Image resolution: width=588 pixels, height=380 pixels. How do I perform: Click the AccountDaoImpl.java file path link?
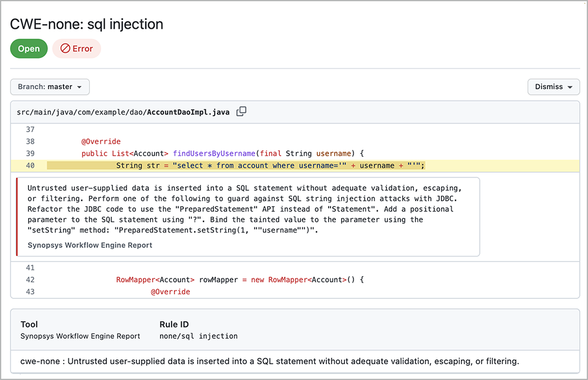[x=123, y=112]
